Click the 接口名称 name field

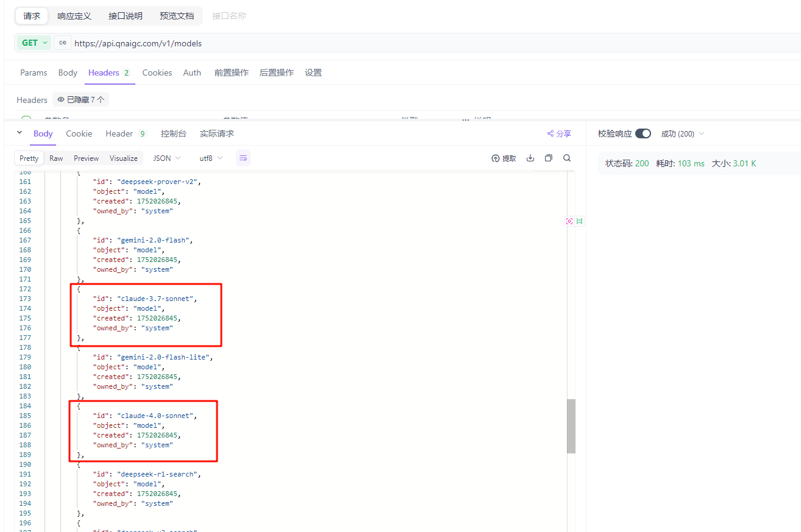[x=229, y=16]
